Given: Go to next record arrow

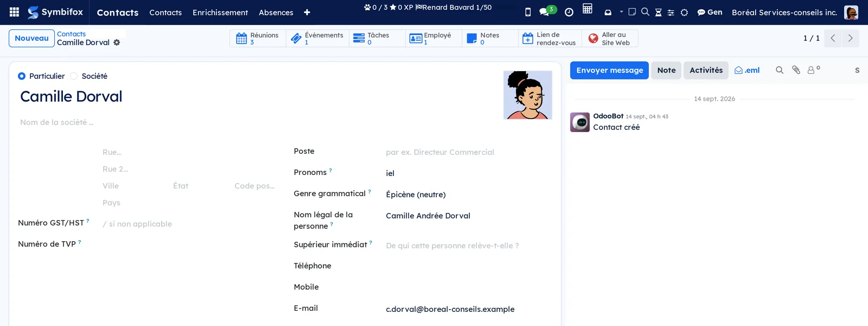Looking at the screenshot, I should click(850, 38).
